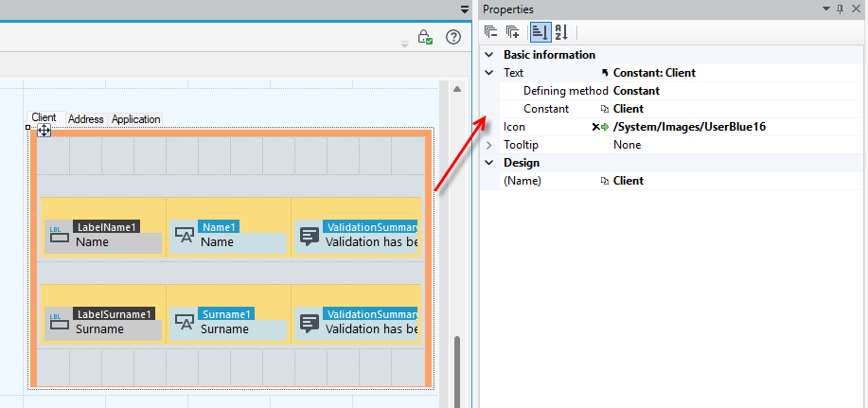This screenshot has width=868, height=408.
Task: Click the clear icon beside Icon property
Action: point(595,127)
